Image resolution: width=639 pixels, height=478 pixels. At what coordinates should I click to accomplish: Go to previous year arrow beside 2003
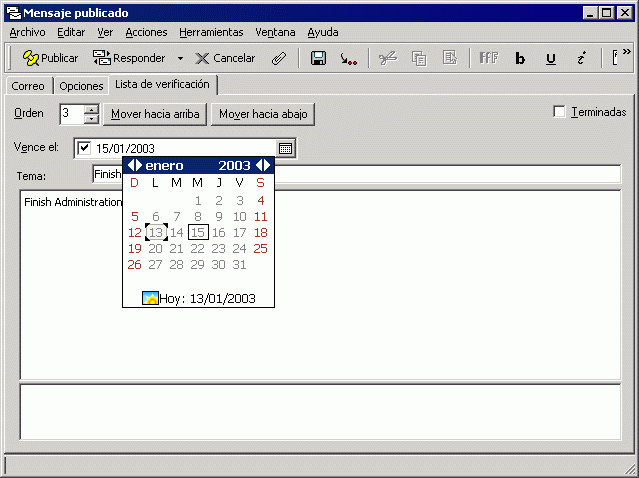[x=258, y=165]
